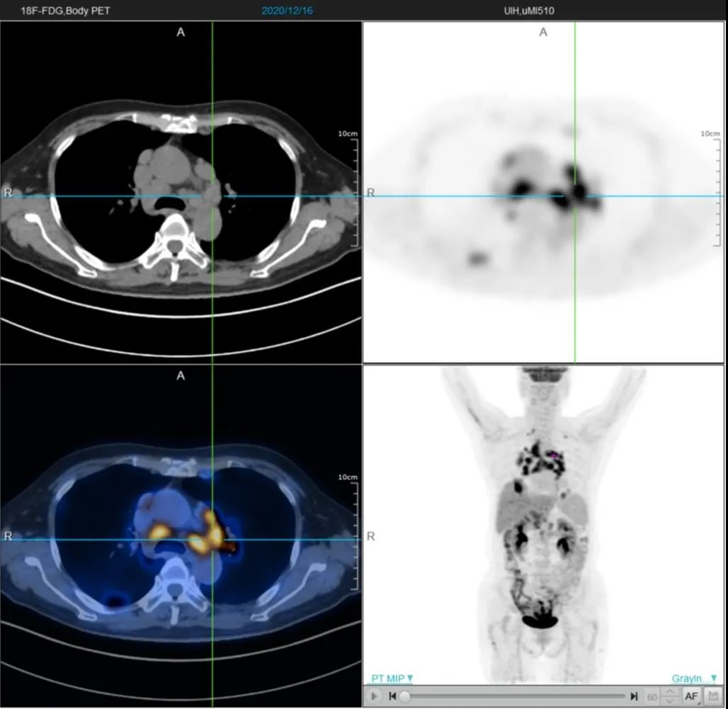Start MIP cine playback with play icon
Viewport: 728px width, 709px height.
pyautogui.click(x=374, y=696)
